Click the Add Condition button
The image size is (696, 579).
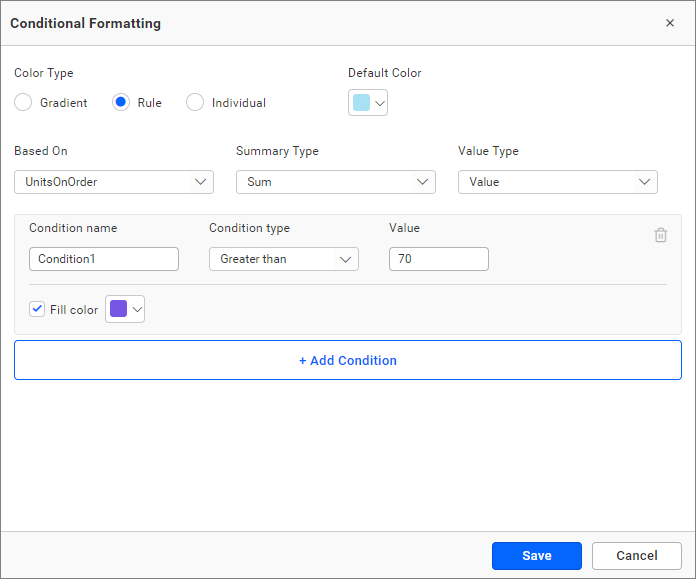(348, 360)
